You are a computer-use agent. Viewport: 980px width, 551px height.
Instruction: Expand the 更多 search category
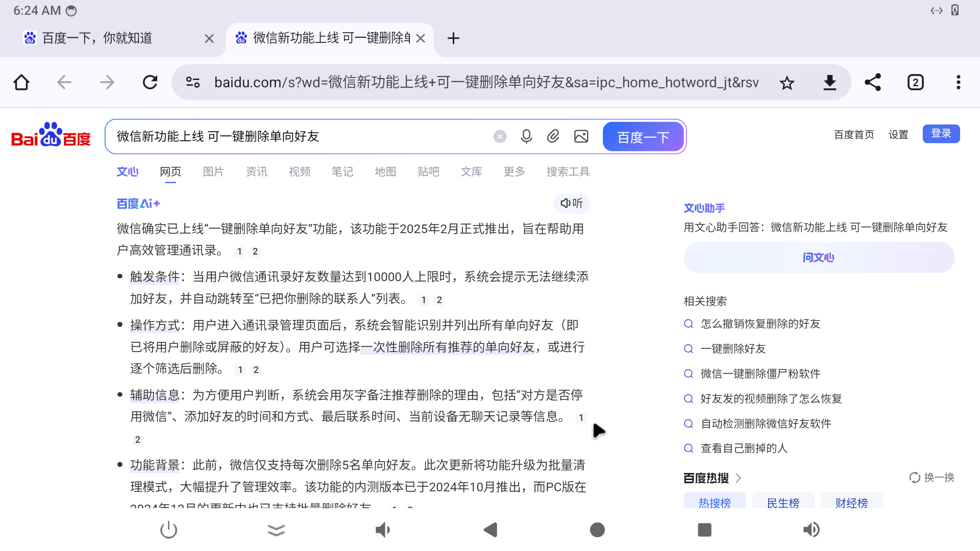pyautogui.click(x=514, y=172)
